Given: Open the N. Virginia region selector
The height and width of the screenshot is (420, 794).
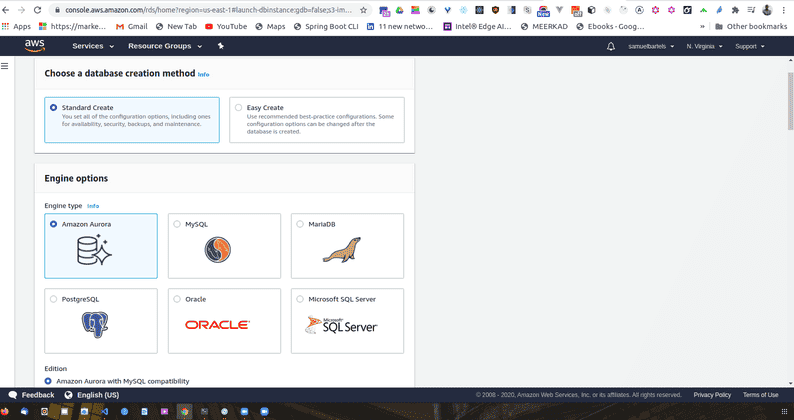Looking at the screenshot, I should pyautogui.click(x=704, y=46).
